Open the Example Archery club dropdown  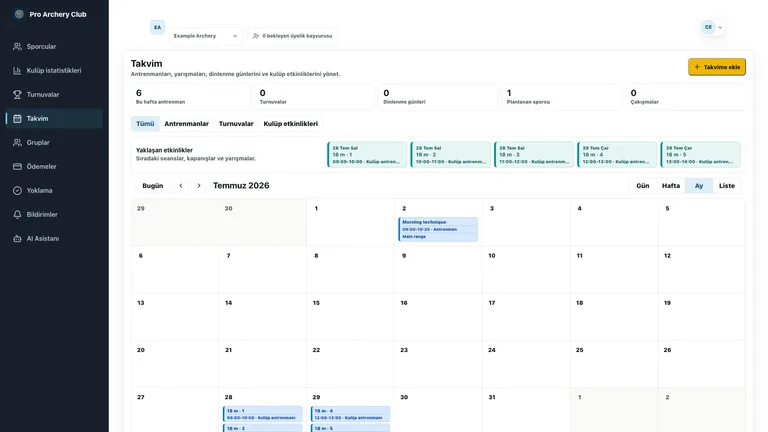point(206,36)
